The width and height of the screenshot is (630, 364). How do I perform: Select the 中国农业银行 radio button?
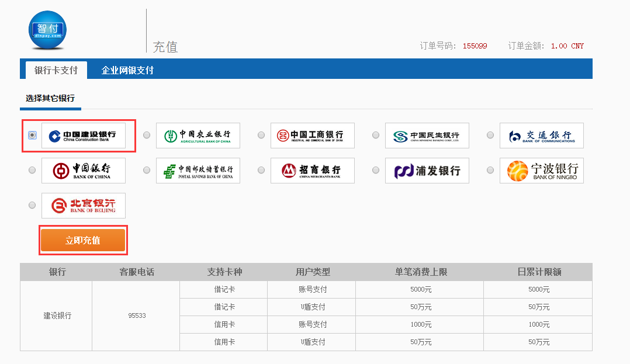pos(147,136)
